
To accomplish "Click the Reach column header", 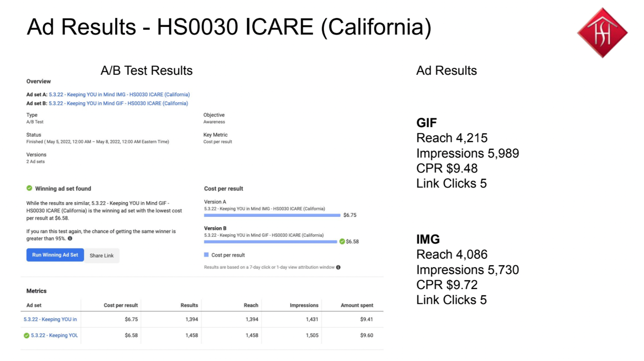I will click(251, 305).
